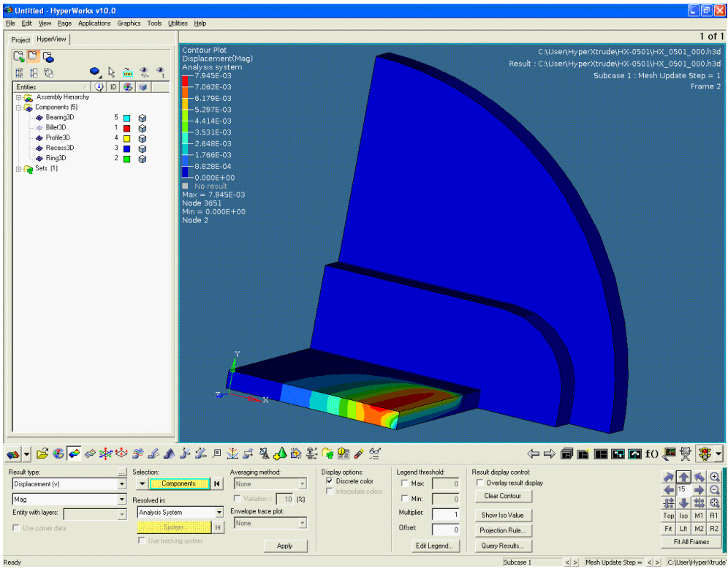
Task: Open the Analysis System resolved-in dropdown
Action: click(219, 513)
